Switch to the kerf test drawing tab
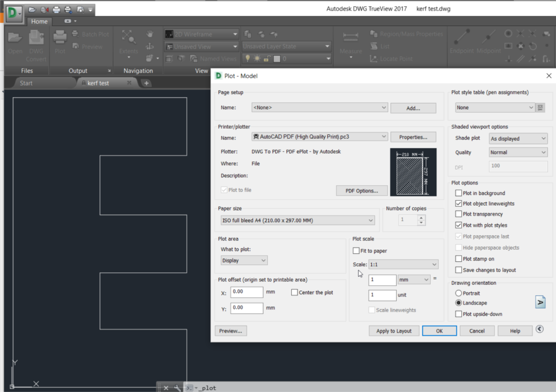556x392 pixels. [98, 83]
